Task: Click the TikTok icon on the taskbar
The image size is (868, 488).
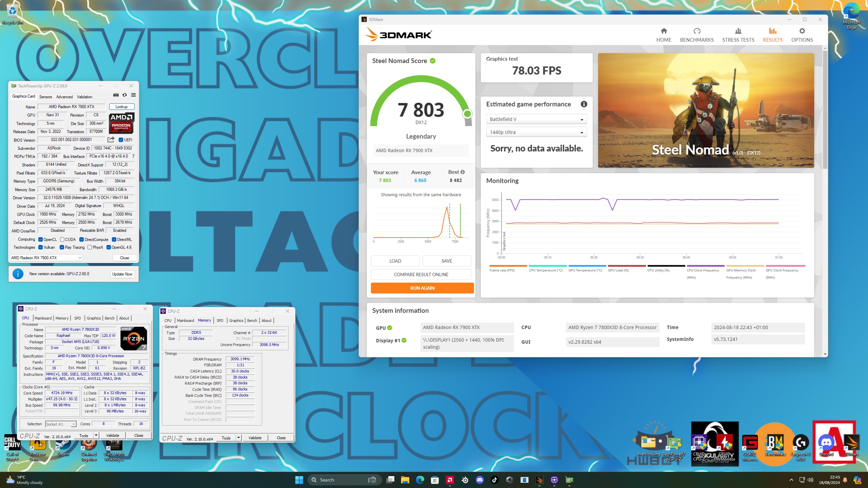Action: [494, 480]
